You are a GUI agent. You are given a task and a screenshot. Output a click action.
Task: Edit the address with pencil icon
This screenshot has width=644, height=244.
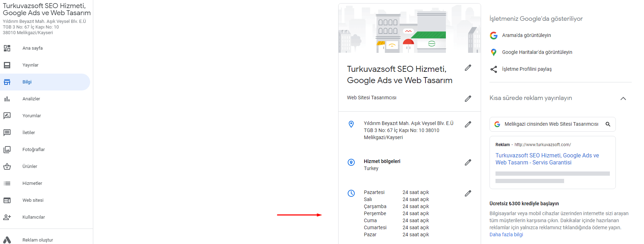pyautogui.click(x=468, y=124)
